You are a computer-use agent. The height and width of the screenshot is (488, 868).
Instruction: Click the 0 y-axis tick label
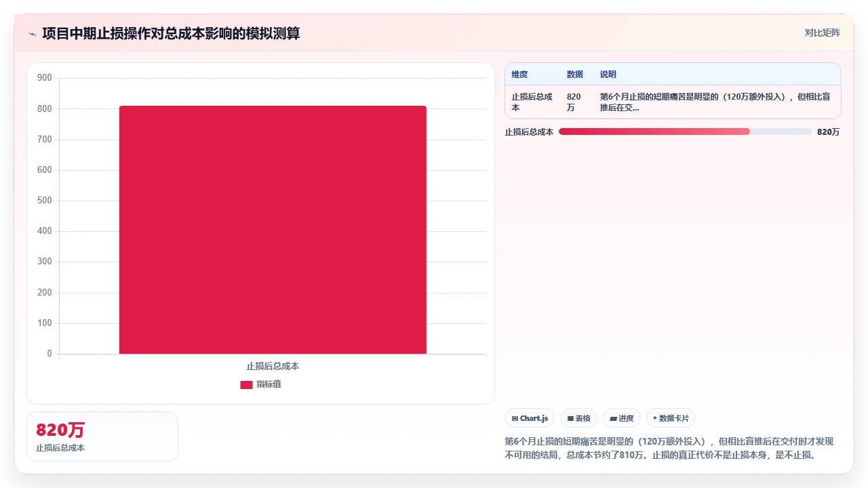50,354
